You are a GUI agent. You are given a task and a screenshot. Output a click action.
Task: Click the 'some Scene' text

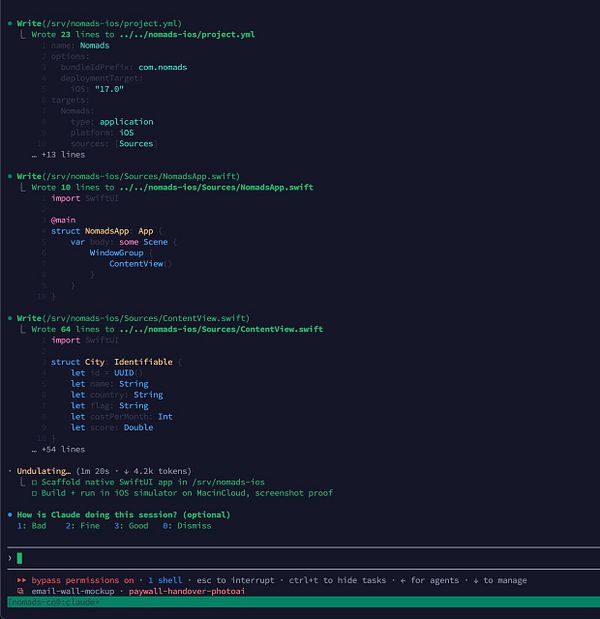coord(143,242)
